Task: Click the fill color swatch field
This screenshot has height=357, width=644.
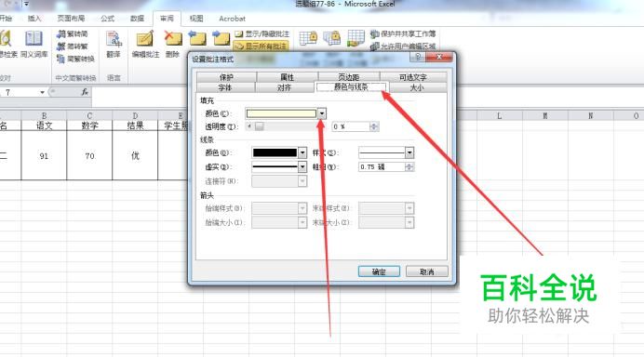Action: (x=281, y=113)
